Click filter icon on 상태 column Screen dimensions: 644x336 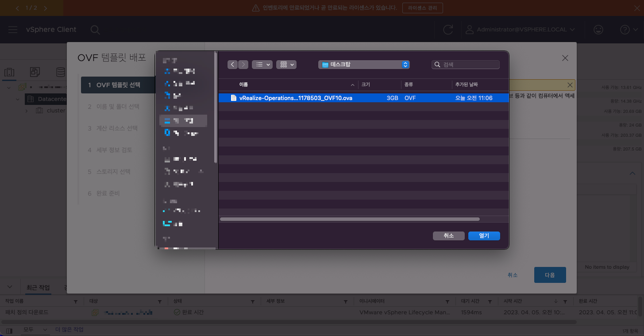click(x=252, y=301)
